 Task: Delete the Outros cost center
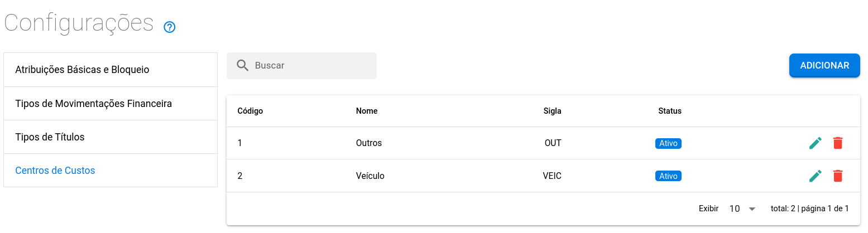coord(837,143)
